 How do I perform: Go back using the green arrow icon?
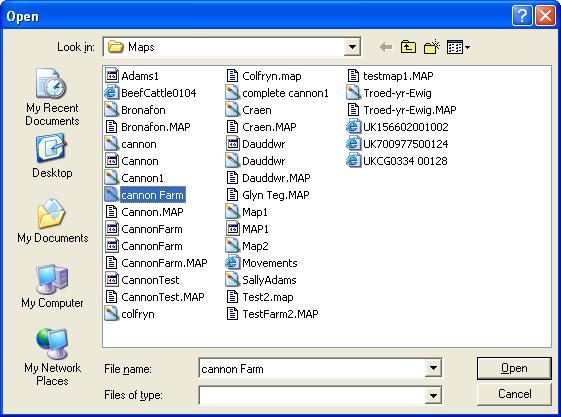386,47
